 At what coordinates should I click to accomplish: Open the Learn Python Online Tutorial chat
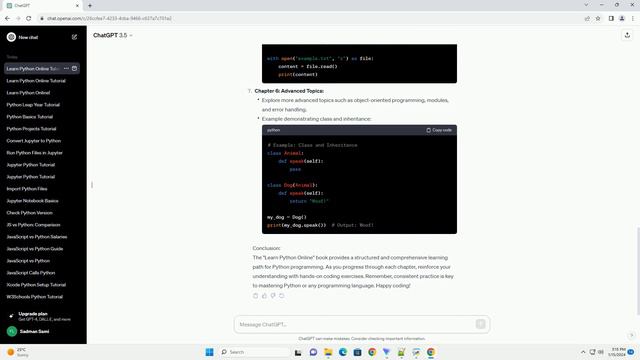pos(36,81)
